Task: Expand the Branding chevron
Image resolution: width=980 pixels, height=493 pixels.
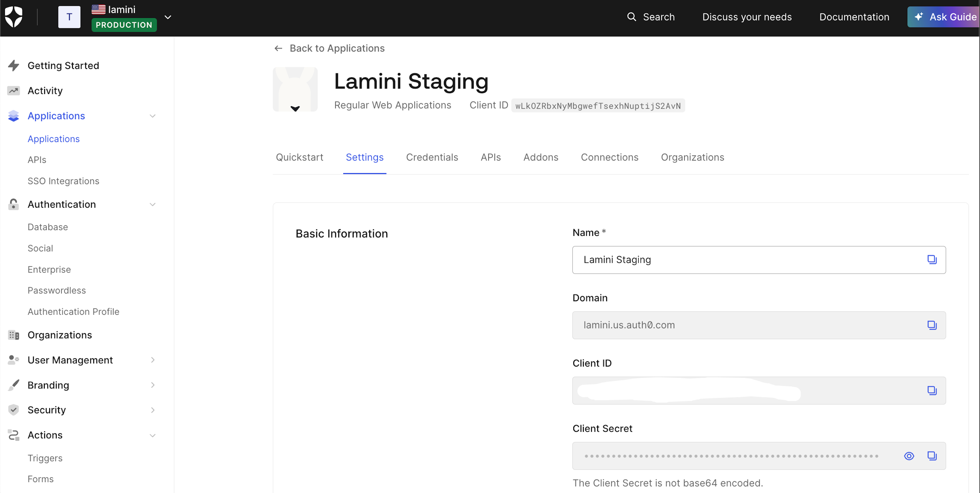Action: (x=153, y=385)
